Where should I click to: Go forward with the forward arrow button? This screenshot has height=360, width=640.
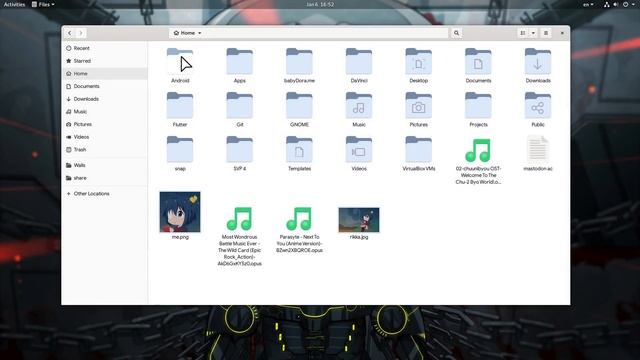81,33
